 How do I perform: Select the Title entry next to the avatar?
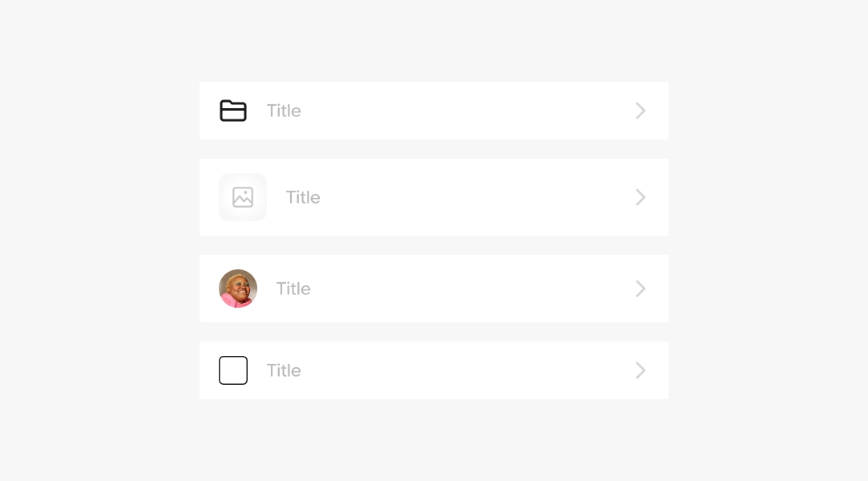tap(293, 289)
